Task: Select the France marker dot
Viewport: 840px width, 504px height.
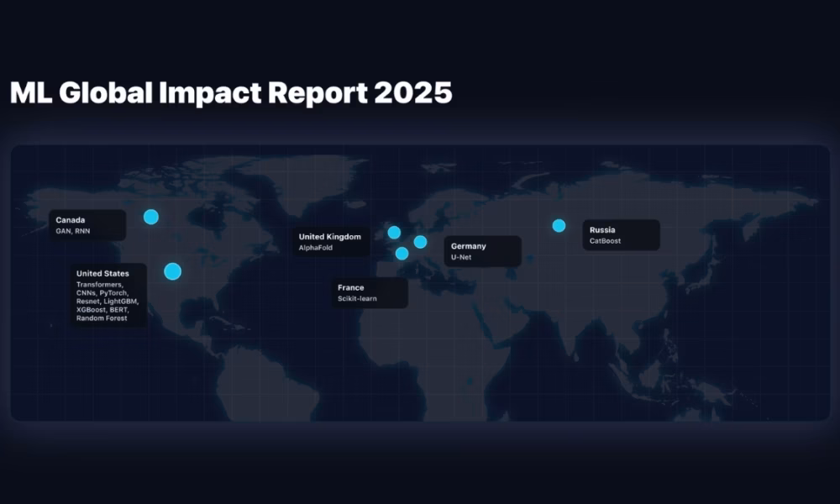Action: 402,254
